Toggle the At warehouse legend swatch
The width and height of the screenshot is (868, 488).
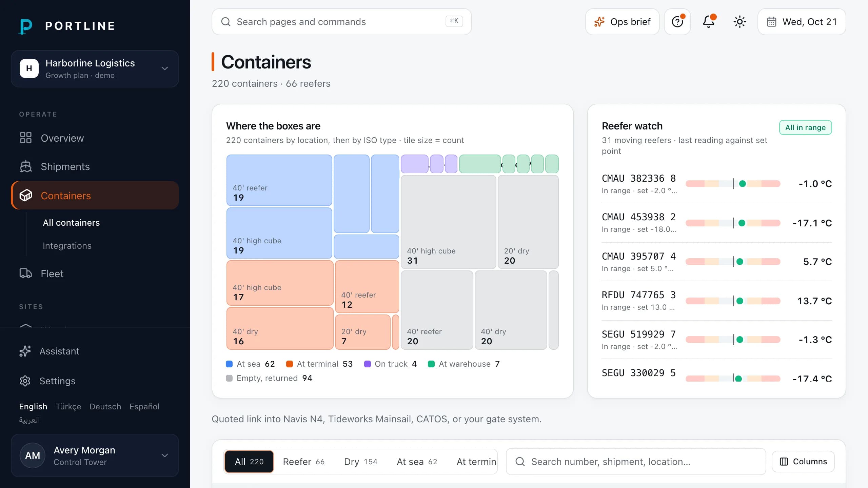(x=431, y=364)
